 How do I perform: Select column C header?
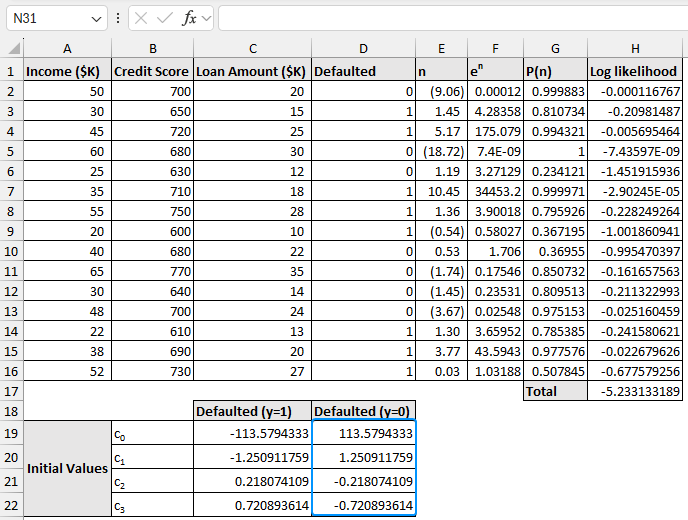[252, 49]
